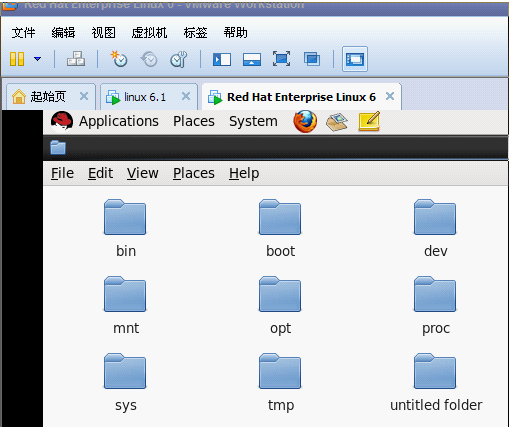Screen dimensions: 509x427
Task: Enter full screen mode
Action: coord(281,59)
